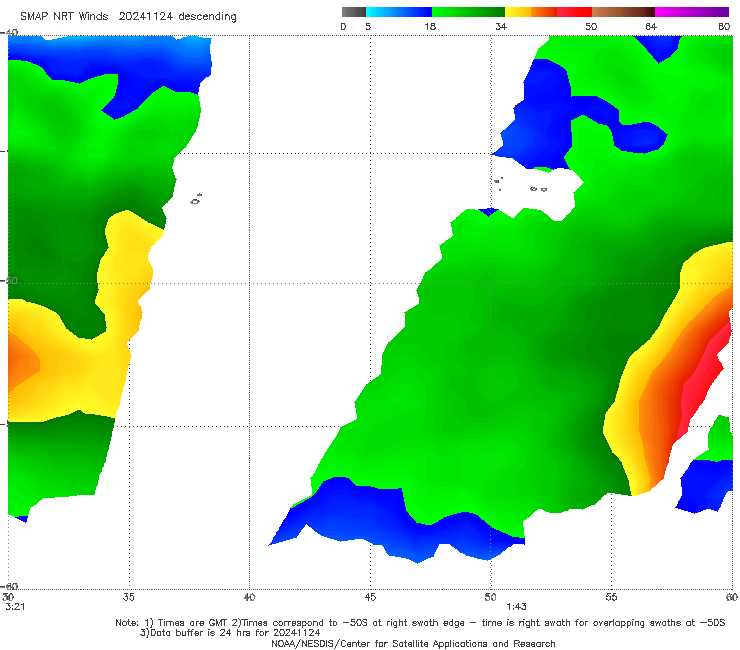
Task: Click the red segment of the color bar
Action: tap(574, 12)
